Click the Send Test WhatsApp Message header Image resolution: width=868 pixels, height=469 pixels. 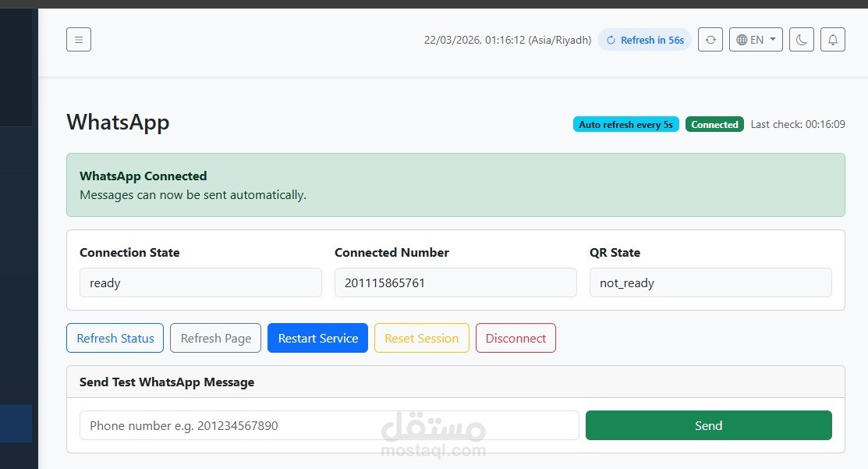[167, 382]
